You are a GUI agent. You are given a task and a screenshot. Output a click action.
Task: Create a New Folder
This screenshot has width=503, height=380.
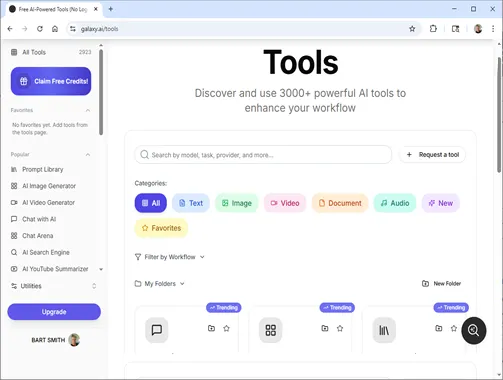pyautogui.click(x=441, y=284)
